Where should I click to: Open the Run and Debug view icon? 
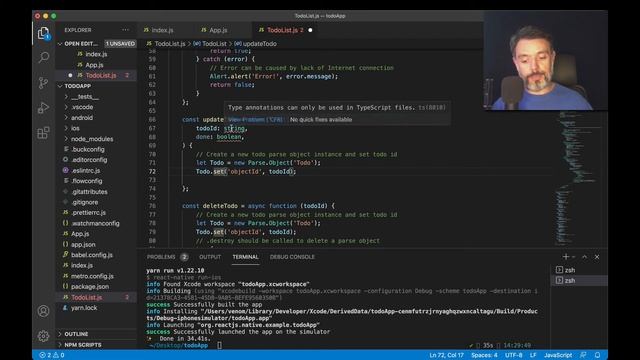pos(43,108)
